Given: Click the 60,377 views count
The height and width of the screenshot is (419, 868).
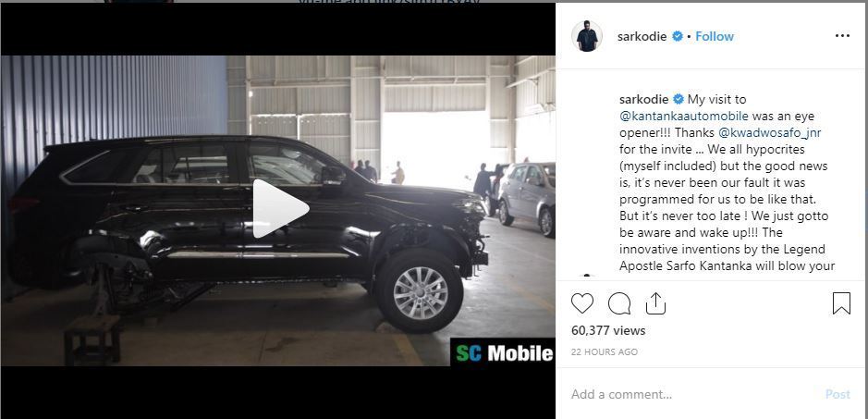Looking at the screenshot, I should click(x=608, y=331).
